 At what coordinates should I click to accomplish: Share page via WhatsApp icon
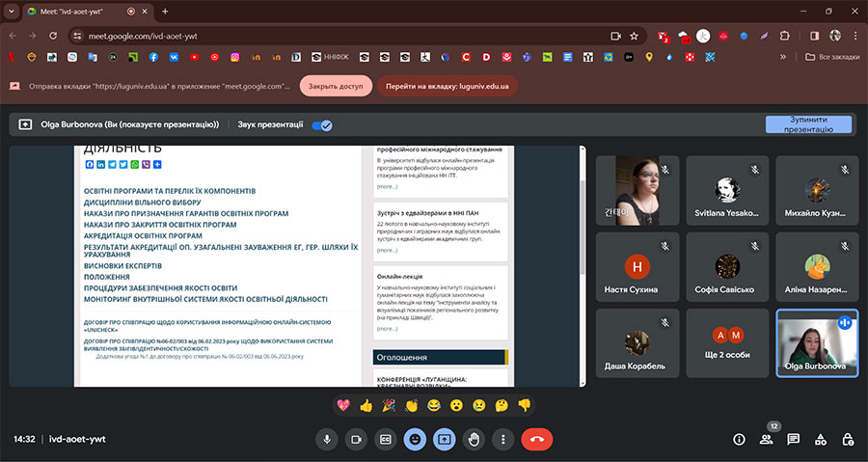click(x=134, y=164)
